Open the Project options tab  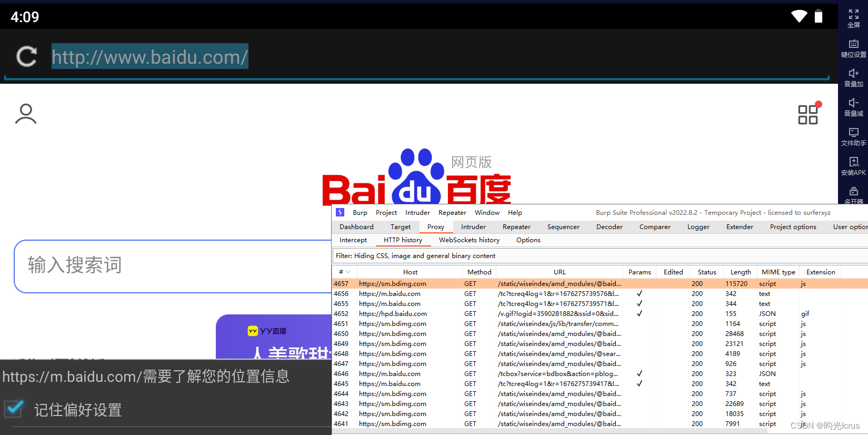793,227
